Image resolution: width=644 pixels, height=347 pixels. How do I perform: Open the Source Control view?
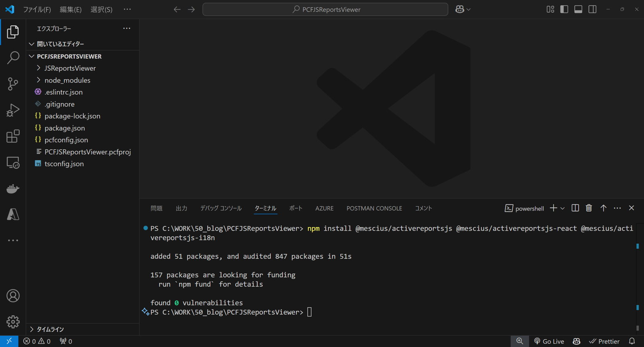click(13, 84)
